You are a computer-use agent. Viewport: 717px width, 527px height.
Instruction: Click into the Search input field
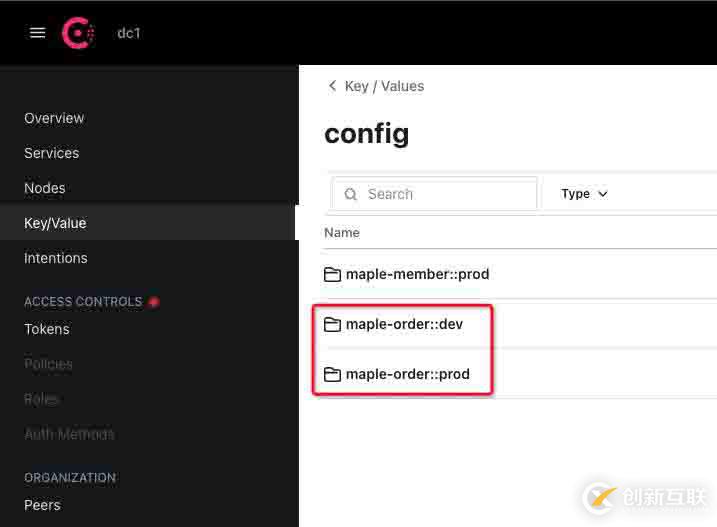pyautogui.click(x=445, y=194)
